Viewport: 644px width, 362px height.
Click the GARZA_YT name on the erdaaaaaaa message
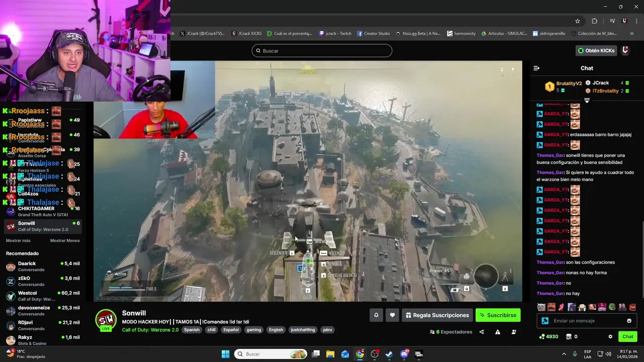(556, 135)
